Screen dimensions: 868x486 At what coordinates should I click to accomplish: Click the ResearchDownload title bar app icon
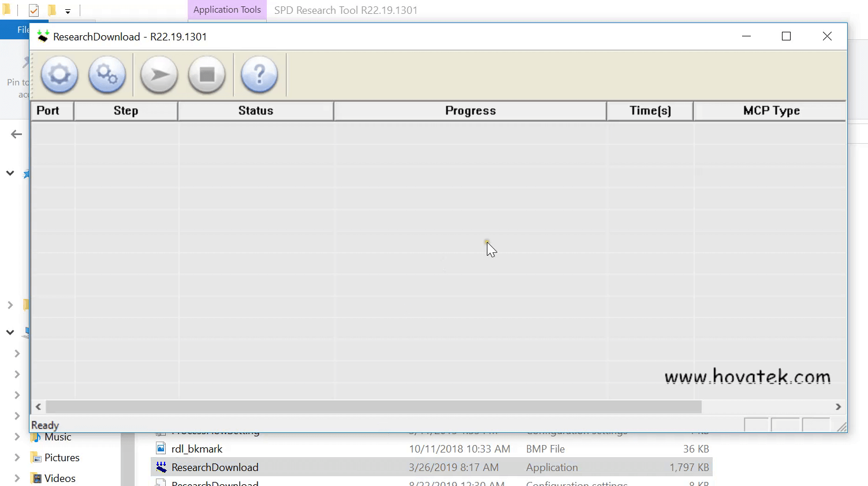pos(43,36)
